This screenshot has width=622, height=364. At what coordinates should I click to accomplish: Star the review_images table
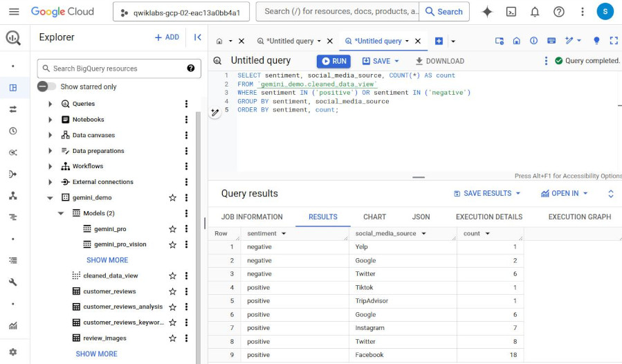click(x=172, y=338)
